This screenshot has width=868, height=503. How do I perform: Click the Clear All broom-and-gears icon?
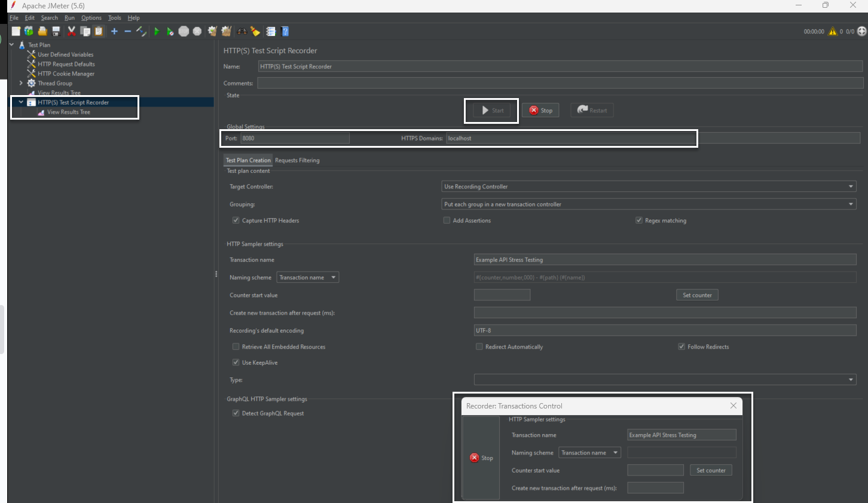[226, 31]
